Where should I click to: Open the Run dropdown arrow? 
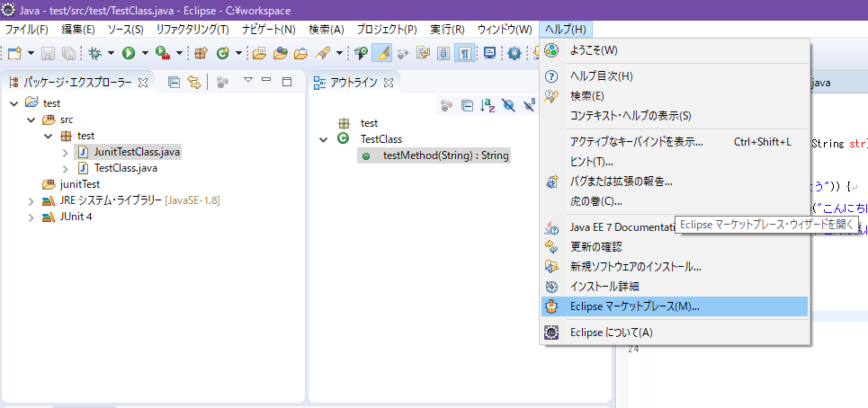[x=145, y=53]
